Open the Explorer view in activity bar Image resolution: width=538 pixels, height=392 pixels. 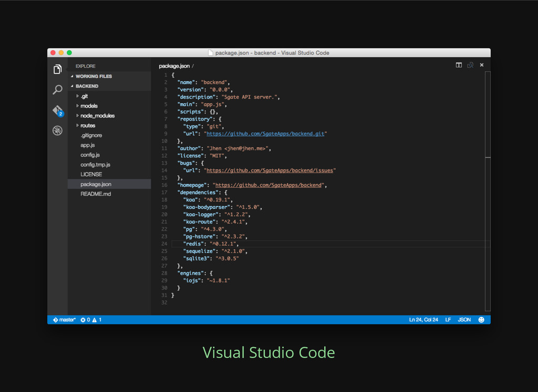pos(57,69)
